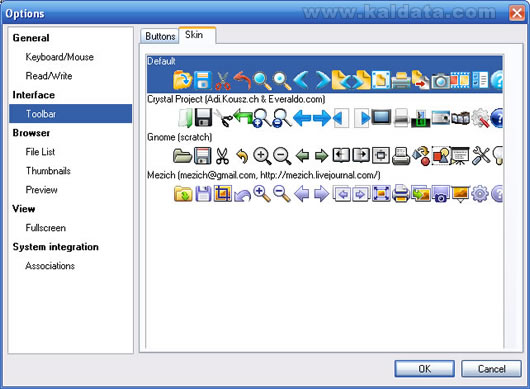Click the open folder icon in Default skin
The width and height of the screenshot is (530, 389).
tap(183, 80)
